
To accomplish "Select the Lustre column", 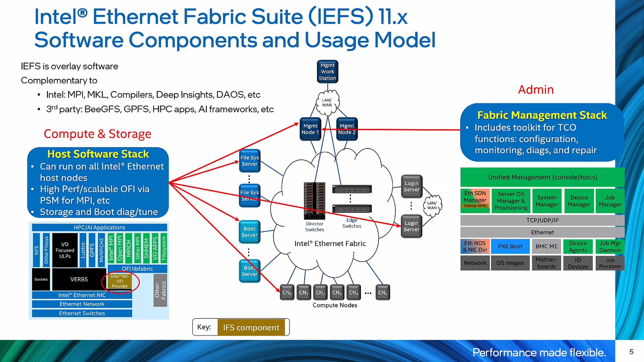I will 83,250.
